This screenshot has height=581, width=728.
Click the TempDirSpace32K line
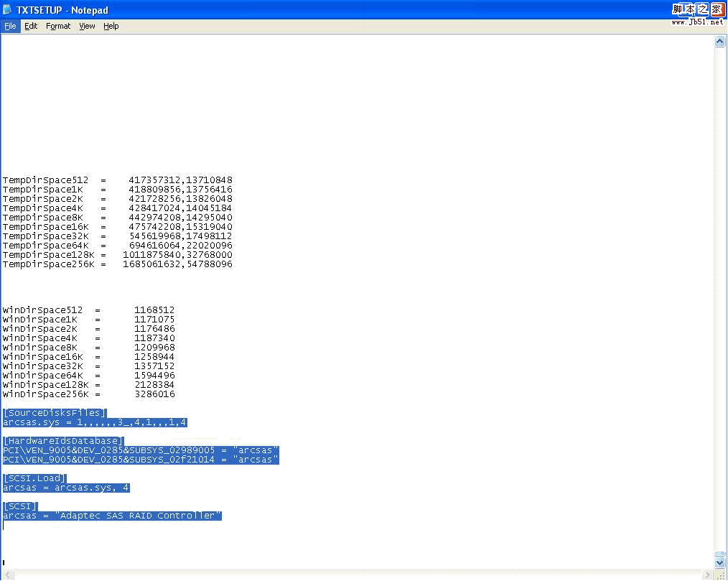[x=118, y=236]
